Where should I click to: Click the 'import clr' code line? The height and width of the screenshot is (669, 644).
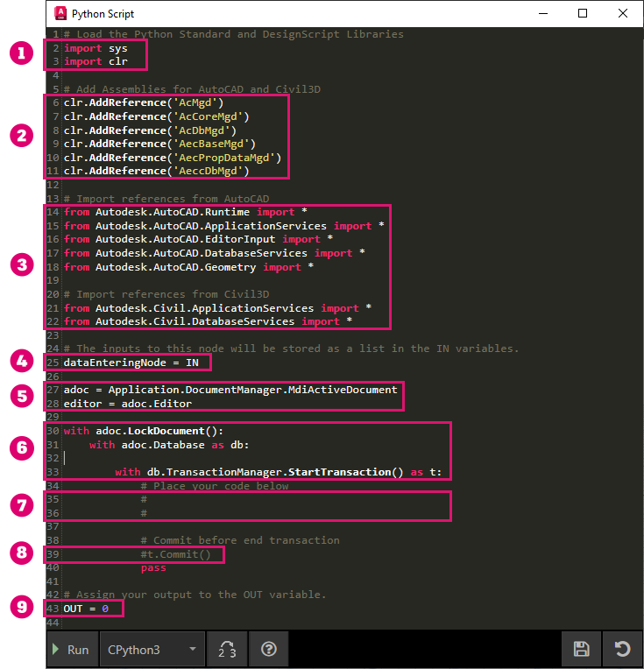coord(95,62)
